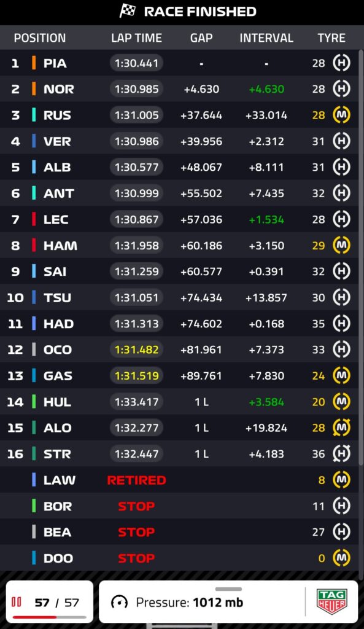Select the GAP column header

tap(201, 37)
